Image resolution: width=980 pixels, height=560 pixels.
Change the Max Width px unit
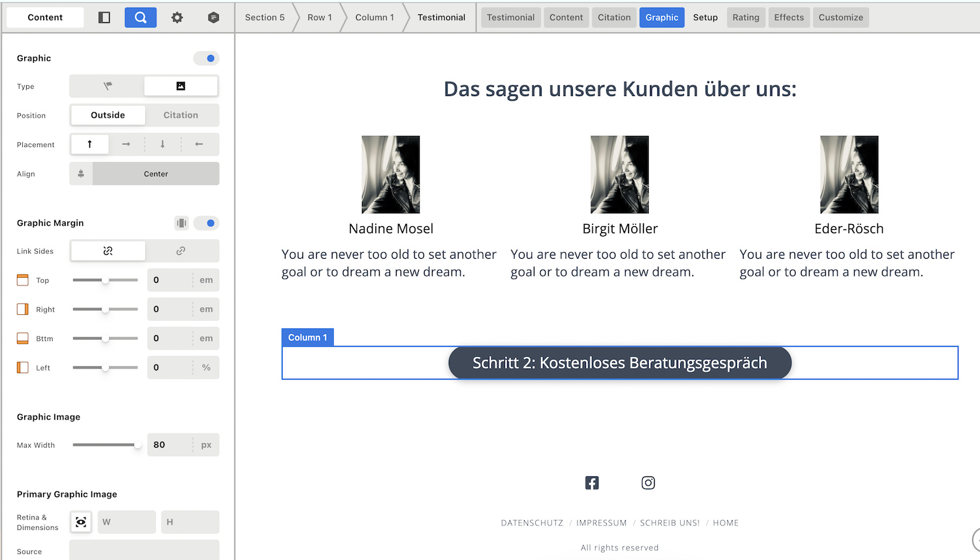[206, 445]
